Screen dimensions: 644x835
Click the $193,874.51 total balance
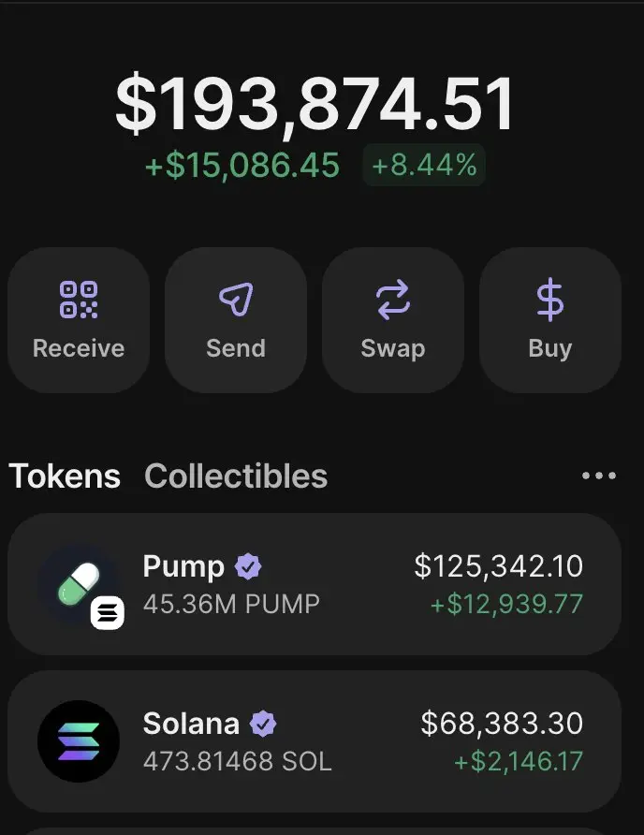click(315, 104)
